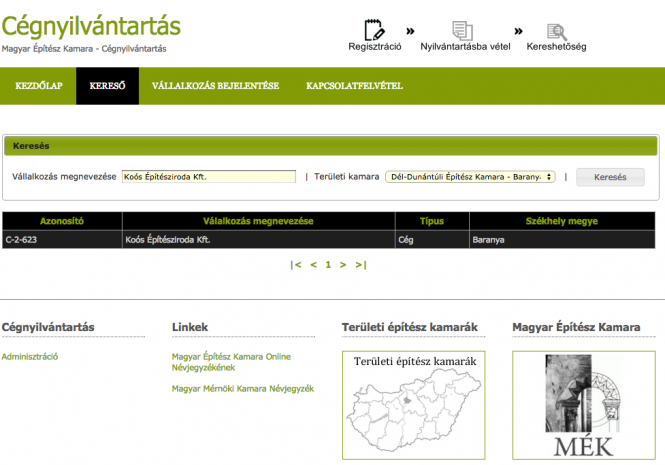The height and width of the screenshot is (465, 665).
Task: Select the C-2-623 identifier cell
Action: pos(62,240)
